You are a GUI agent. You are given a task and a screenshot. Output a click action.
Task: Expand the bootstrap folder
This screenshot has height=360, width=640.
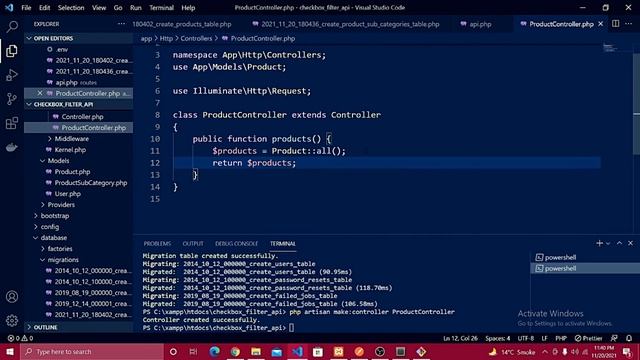(x=55, y=216)
